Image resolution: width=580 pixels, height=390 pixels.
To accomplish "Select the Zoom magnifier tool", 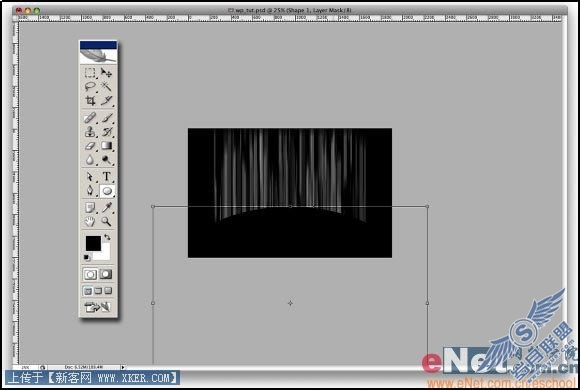I will point(107,221).
